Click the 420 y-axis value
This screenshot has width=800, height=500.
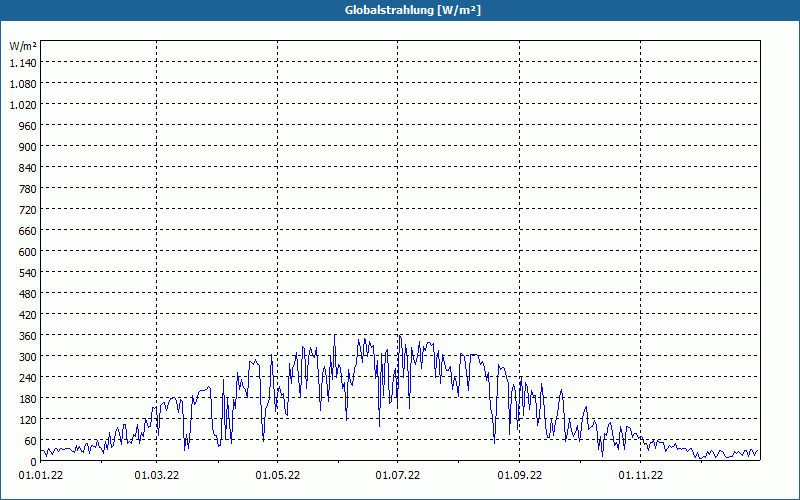click(28, 315)
